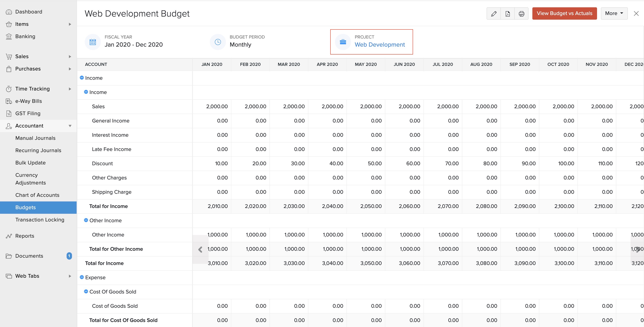Collapse the top-level Income section
644x327 pixels.
[82, 78]
